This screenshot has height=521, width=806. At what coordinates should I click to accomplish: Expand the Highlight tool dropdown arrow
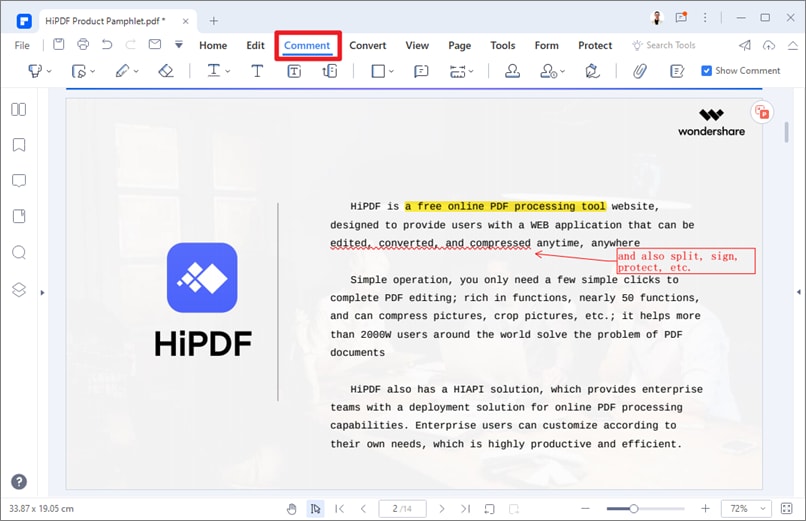pyautogui.click(x=49, y=71)
